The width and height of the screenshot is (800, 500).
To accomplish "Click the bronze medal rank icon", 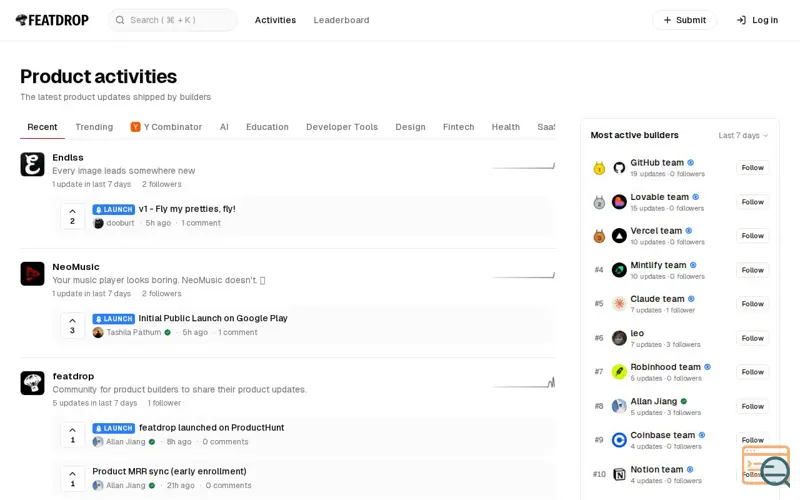I will 599,236.
